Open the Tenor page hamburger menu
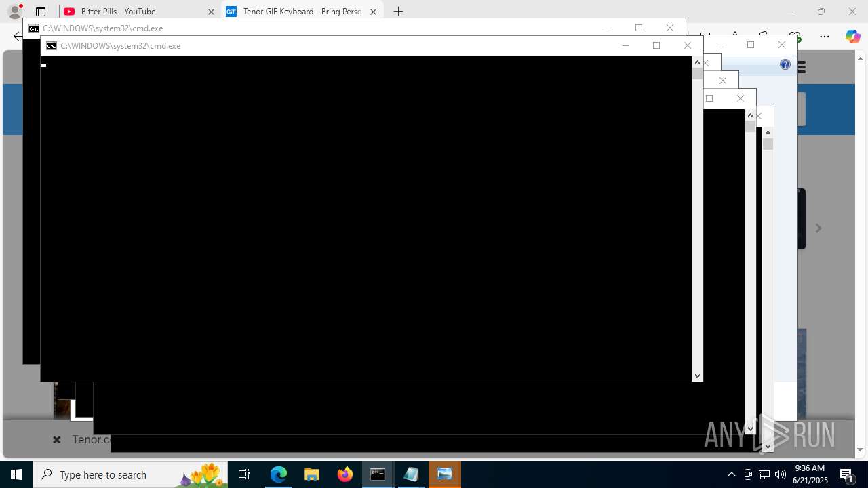Viewport: 868px width, 488px height. click(802, 67)
